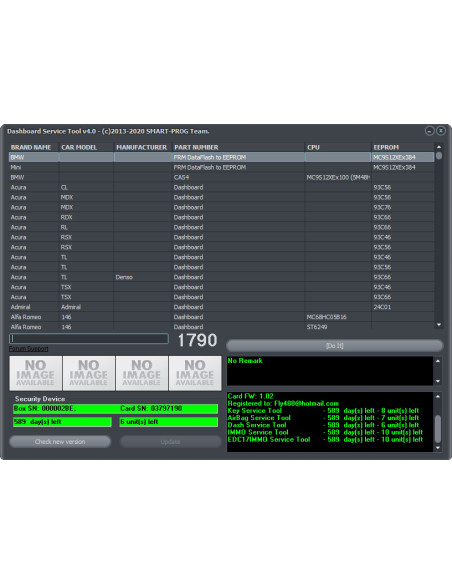The image size is (452, 584).
Task: Close the Dashboard Service Tool window
Action: pyautogui.click(x=441, y=131)
